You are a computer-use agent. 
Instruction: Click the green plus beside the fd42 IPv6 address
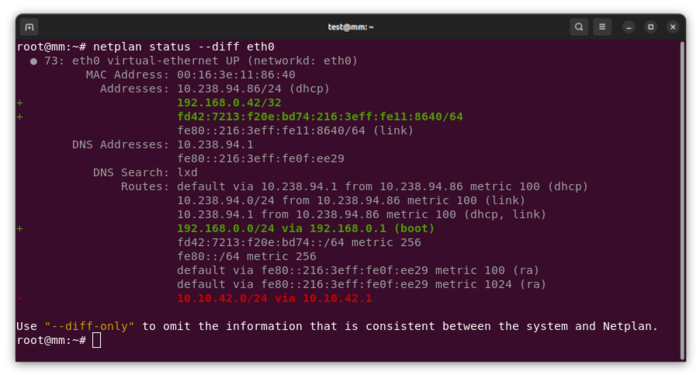point(20,117)
